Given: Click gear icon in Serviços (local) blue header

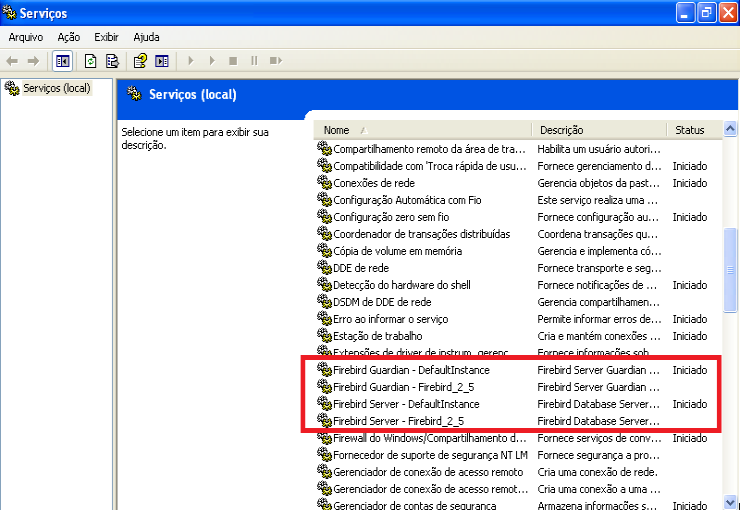Looking at the screenshot, I should click(135, 93).
